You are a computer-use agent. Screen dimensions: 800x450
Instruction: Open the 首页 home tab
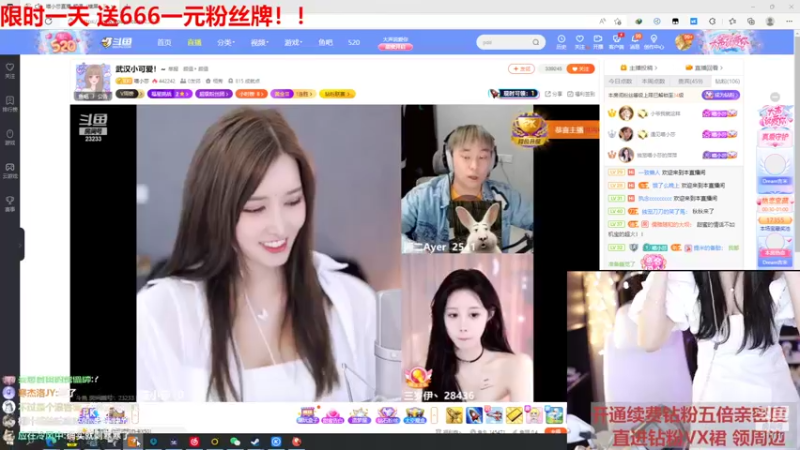(164, 42)
